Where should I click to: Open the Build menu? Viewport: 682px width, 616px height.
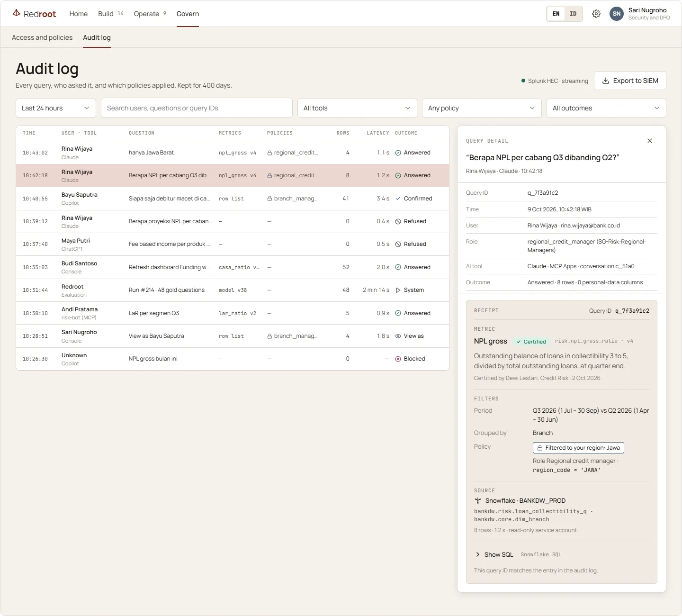pyautogui.click(x=111, y=14)
